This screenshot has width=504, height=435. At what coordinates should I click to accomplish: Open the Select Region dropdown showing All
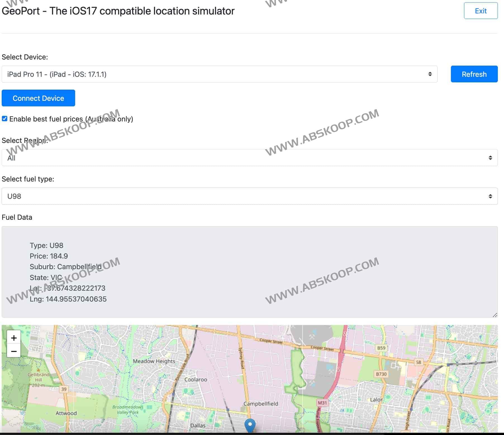pyautogui.click(x=249, y=157)
